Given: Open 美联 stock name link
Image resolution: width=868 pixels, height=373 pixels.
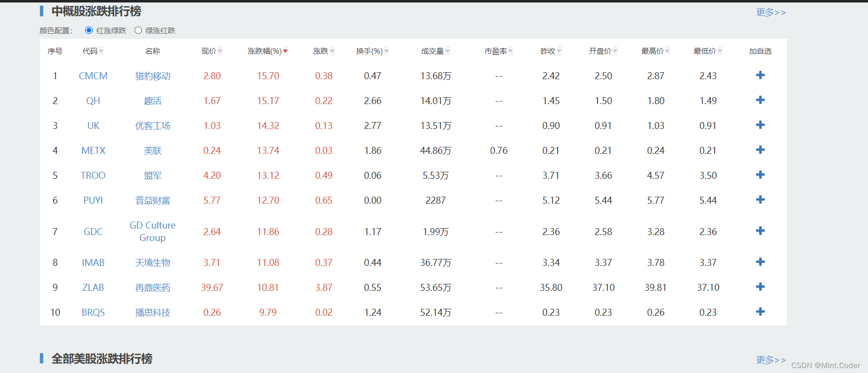Looking at the screenshot, I should (x=152, y=150).
